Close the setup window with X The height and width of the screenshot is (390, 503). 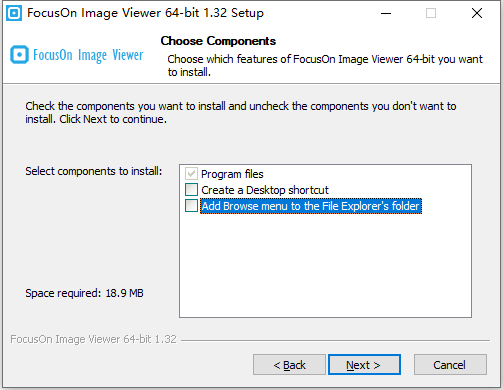coord(477,13)
